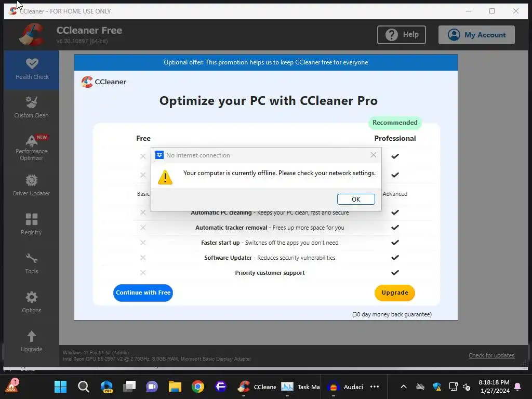Image resolution: width=532 pixels, height=399 pixels.
Task: Switch to Task Manager on taskbar
Action: pyautogui.click(x=300, y=387)
